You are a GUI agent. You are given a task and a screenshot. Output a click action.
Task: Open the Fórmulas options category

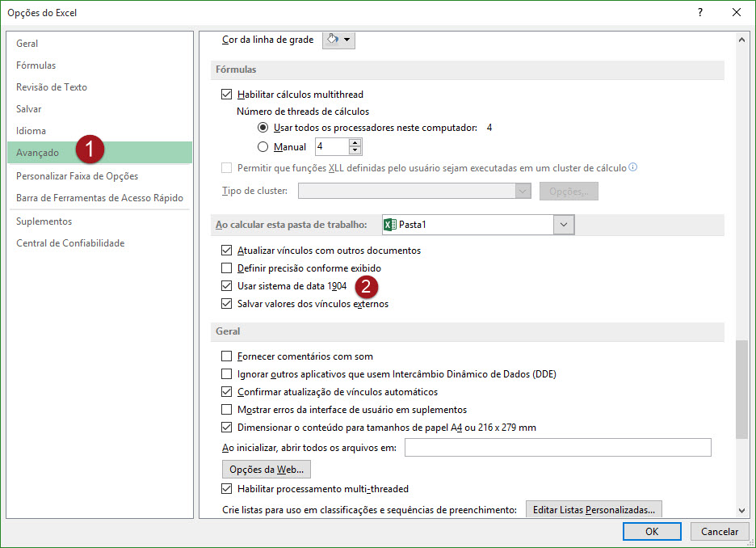(100, 65)
